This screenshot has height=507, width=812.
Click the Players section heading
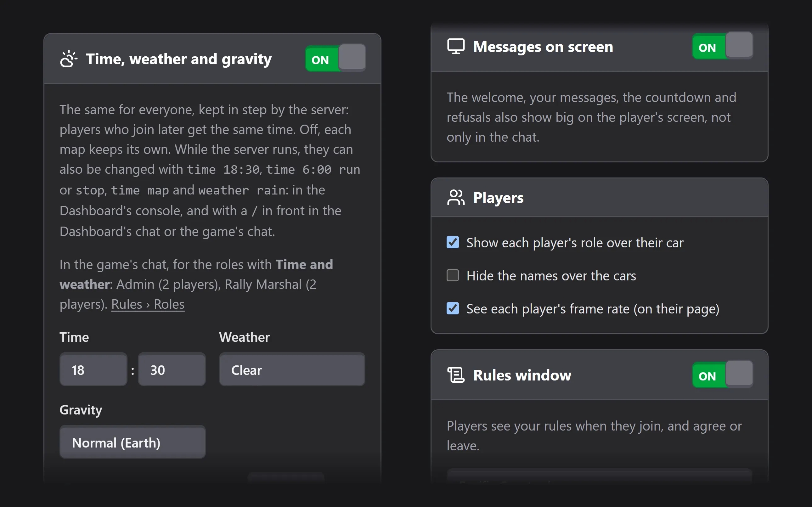pyautogui.click(x=498, y=198)
